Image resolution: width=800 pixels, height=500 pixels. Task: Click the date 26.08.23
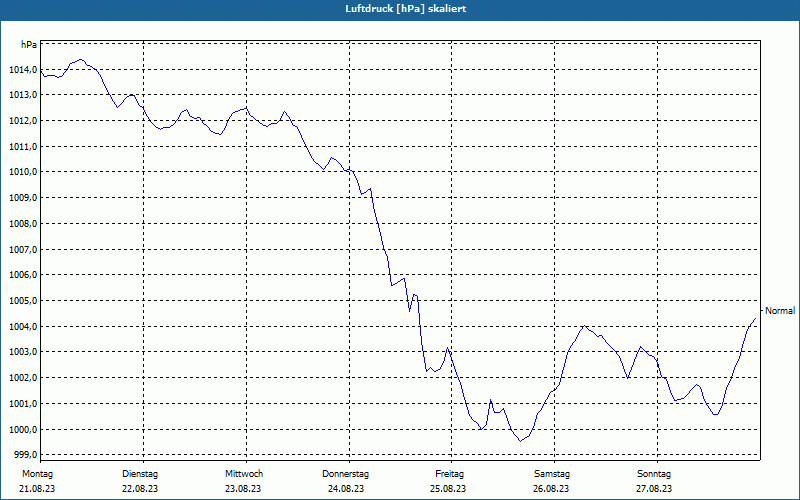click(551, 489)
